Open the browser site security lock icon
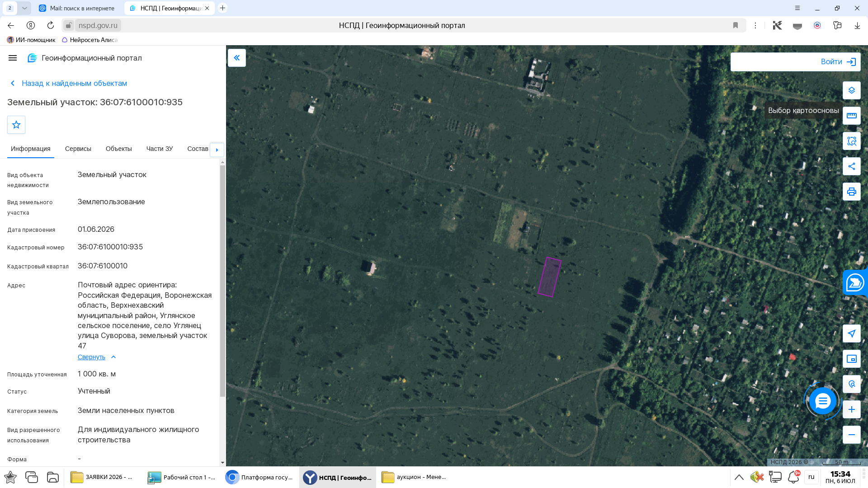The width and height of the screenshot is (868, 488). pyautogui.click(x=68, y=25)
